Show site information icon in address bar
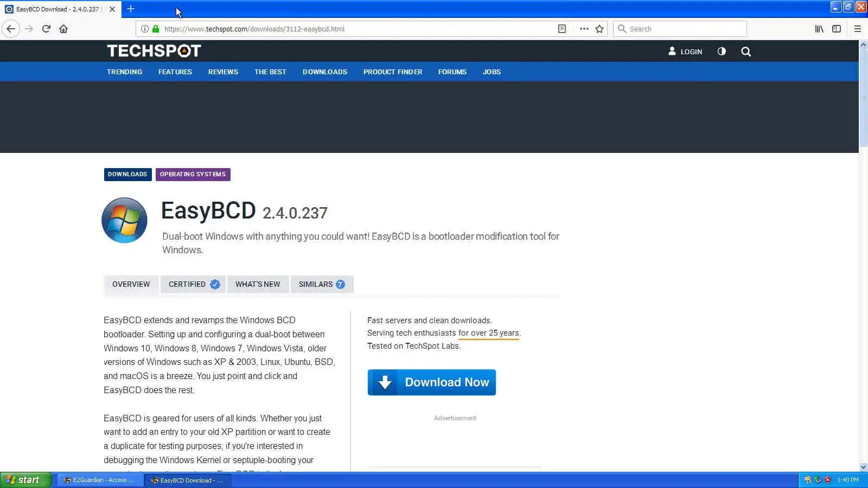This screenshot has width=868, height=488. (145, 29)
